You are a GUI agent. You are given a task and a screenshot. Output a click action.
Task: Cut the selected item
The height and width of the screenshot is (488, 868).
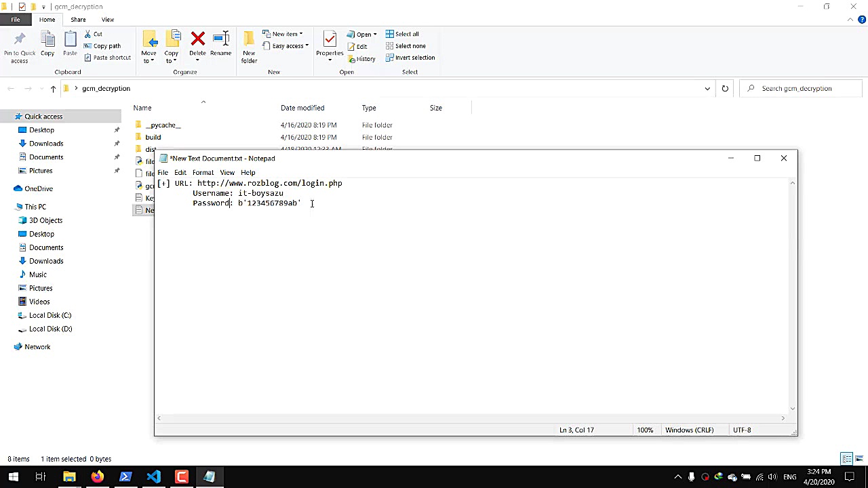point(94,34)
